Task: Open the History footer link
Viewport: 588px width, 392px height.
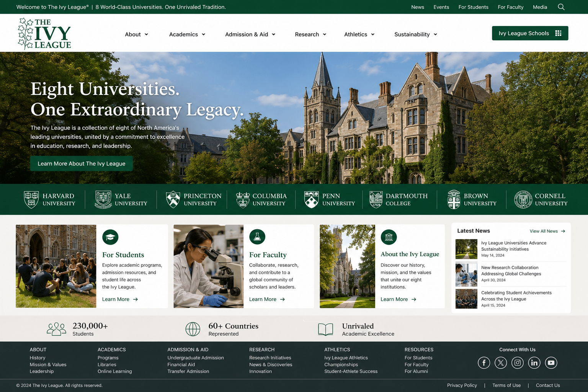Action: 38,358
